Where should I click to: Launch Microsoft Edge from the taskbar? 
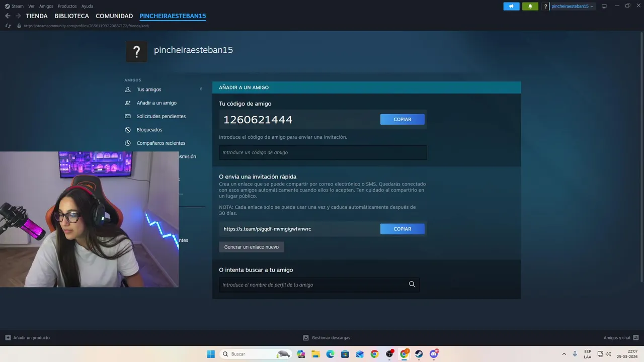(330, 354)
